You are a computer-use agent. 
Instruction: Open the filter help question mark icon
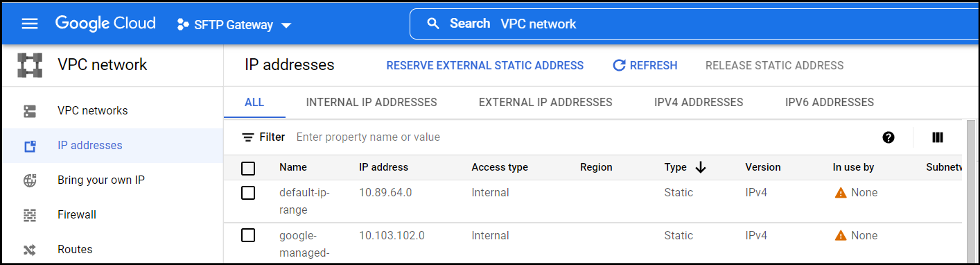coord(889,137)
